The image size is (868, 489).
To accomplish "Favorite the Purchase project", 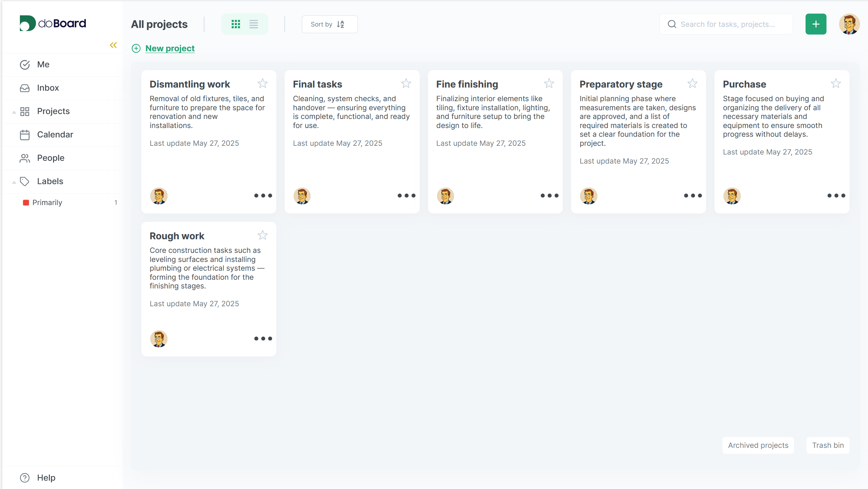I will tap(836, 83).
